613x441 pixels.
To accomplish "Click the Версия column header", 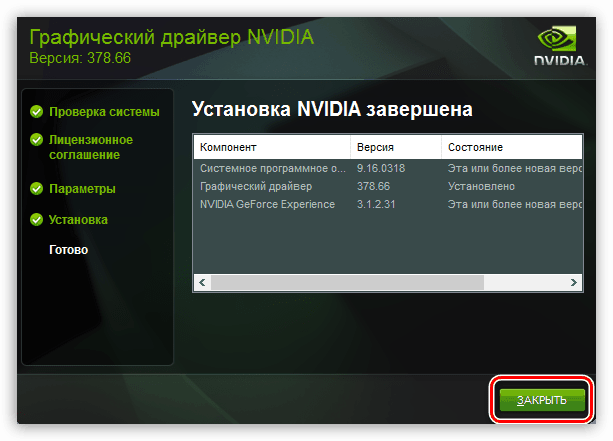I will click(396, 147).
